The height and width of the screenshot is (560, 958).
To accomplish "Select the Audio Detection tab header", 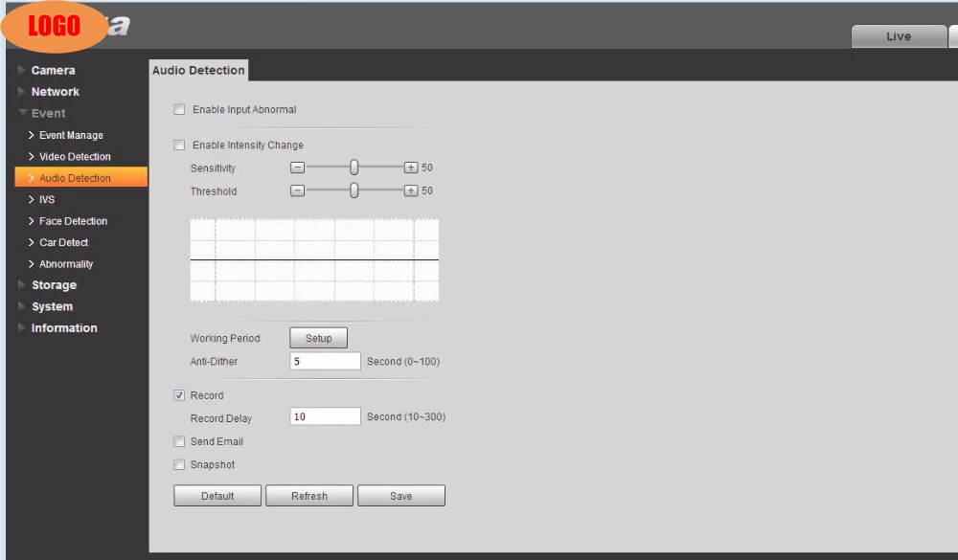I will click(198, 70).
